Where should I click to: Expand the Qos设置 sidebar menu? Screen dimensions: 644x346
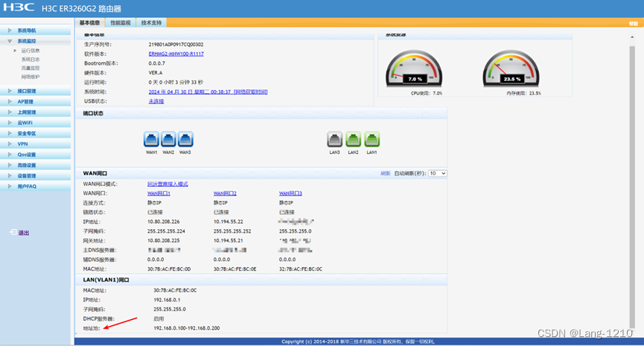[35, 155]
